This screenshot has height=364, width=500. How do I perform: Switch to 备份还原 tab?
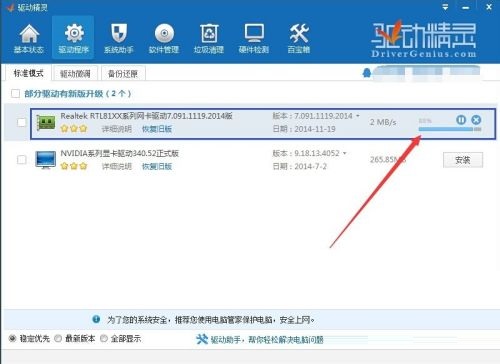click(x=123, y=74)
